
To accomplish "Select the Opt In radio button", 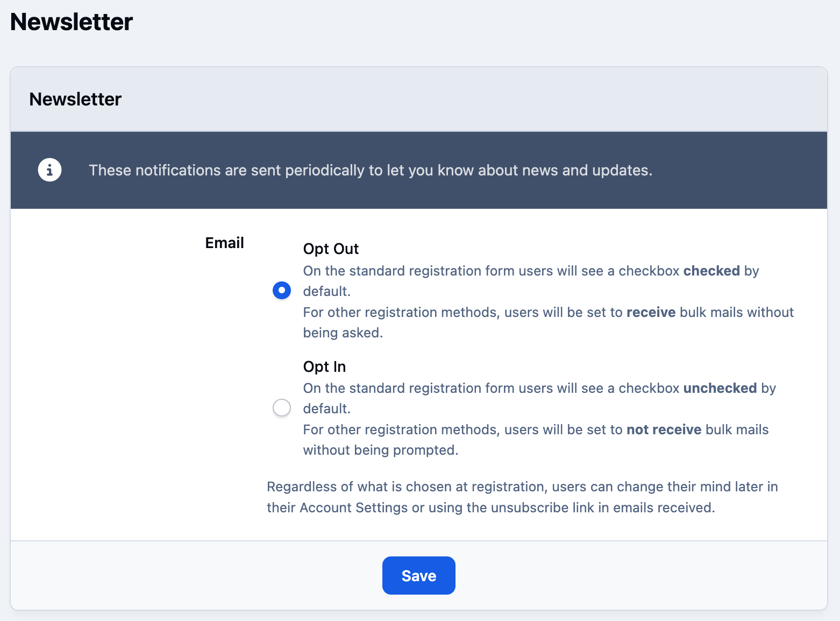I will point(282,408).
